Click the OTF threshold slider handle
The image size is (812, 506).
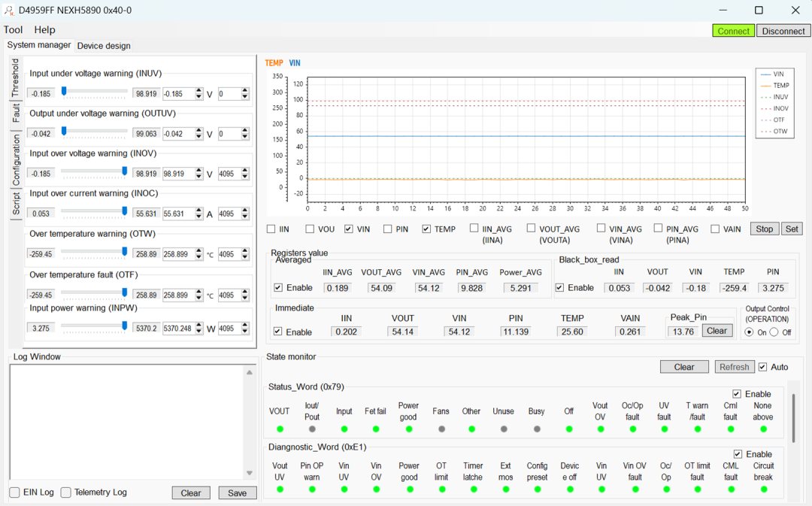click(x=124, y=292)
